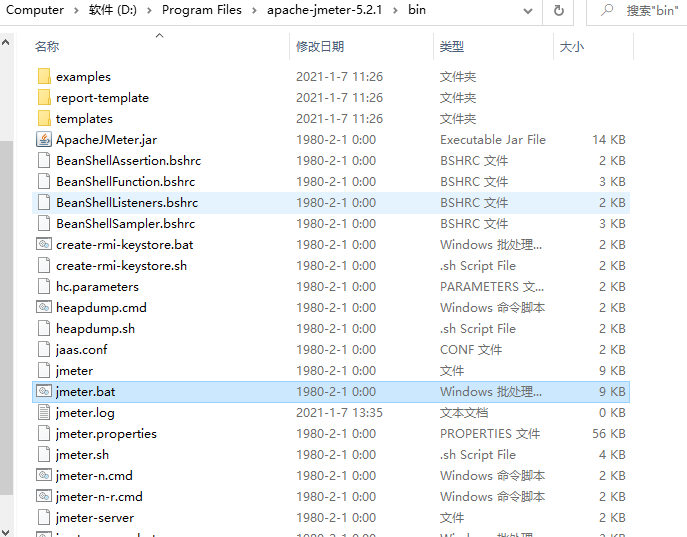Click the jmeter.log text document icon
This screenshot has width=687, height=537.
click(44, 413)
